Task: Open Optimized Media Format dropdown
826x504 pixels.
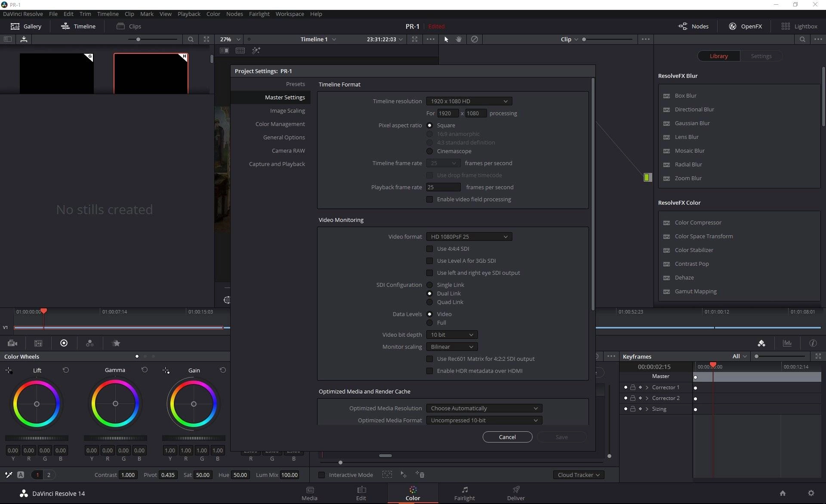Action: [x=484, y=420]
